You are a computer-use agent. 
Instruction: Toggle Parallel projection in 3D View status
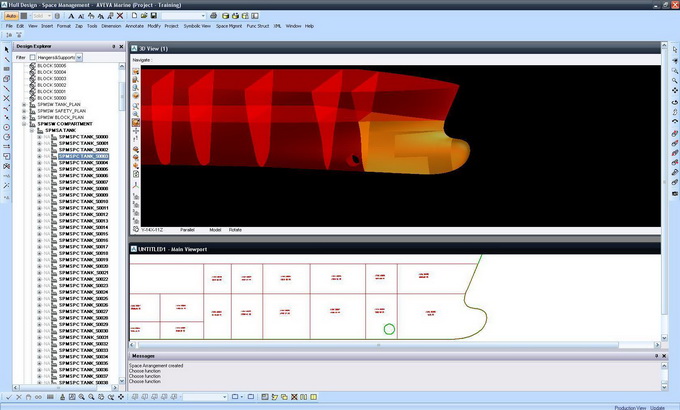(188, 228)
